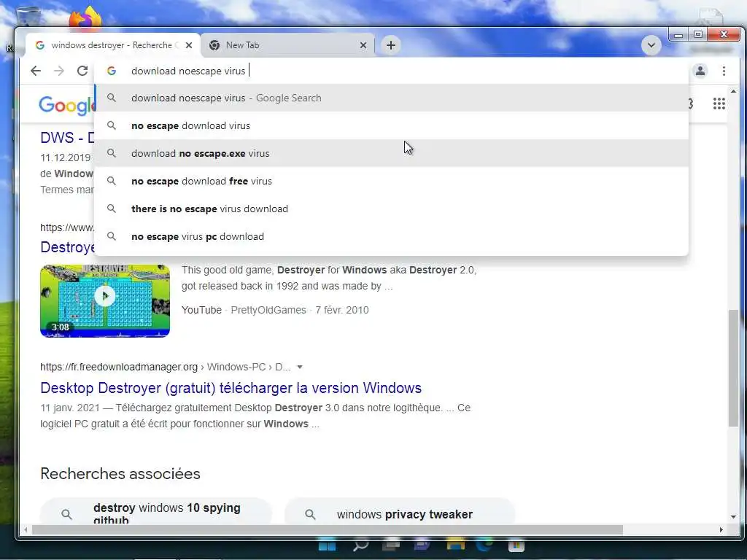Choose suggestion download noescape virus - Google Search
747x560 pixels.
pyautogui.click(x=391, y=98)
